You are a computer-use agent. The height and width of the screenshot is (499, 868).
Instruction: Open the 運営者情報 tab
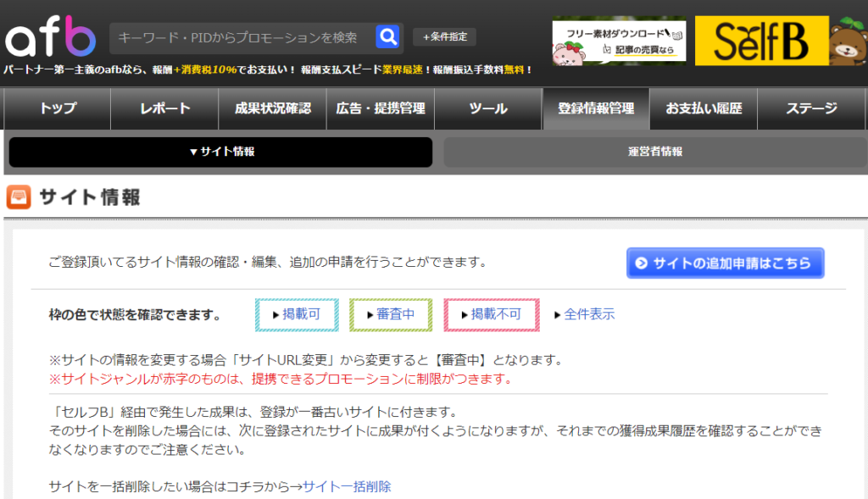653,152
